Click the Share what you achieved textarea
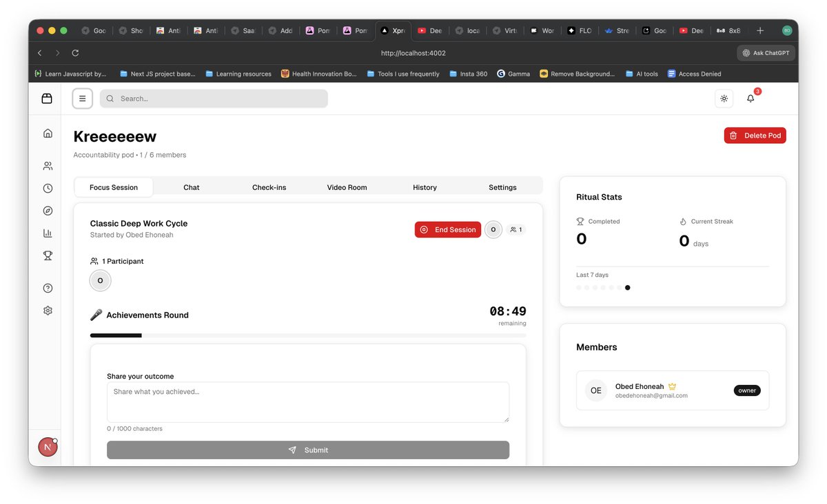827x504 pixels. [x=308, y=402]
